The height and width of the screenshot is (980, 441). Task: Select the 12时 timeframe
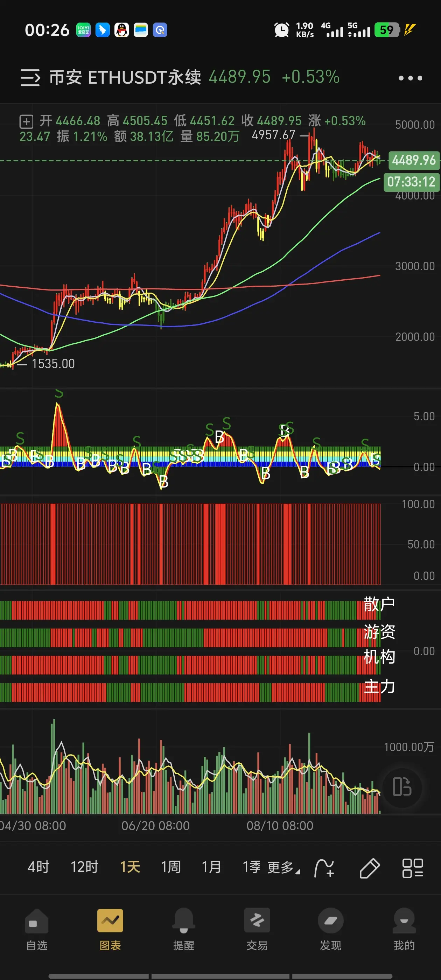click(x=84, y=867)
